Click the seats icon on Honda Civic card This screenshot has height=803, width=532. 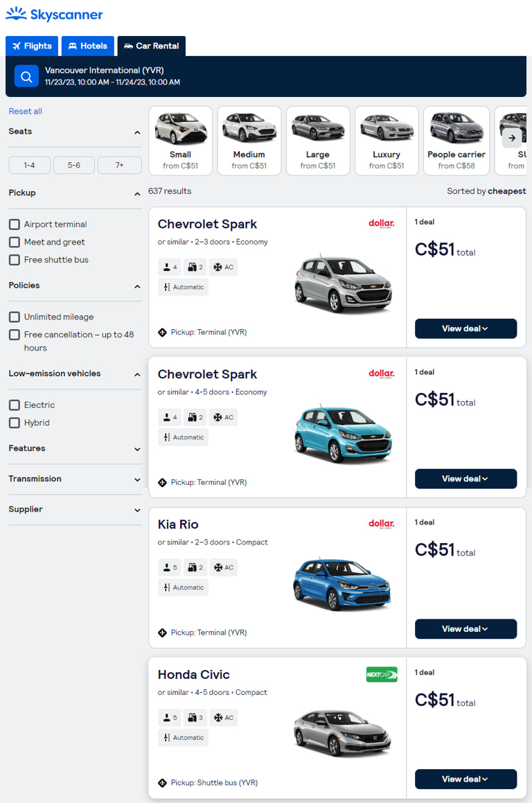pyautogui.click(x=170, y=718)
